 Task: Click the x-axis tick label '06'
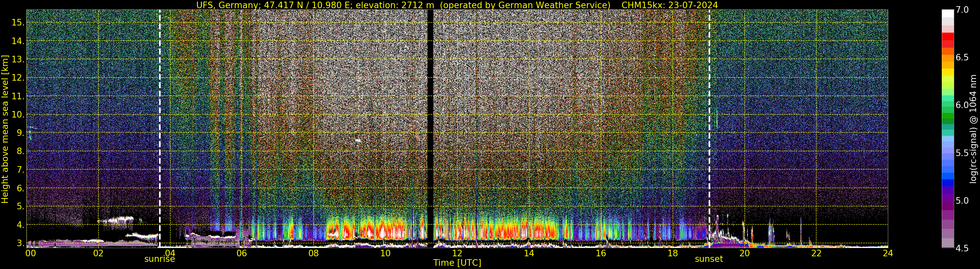click(x=242, y=253)
